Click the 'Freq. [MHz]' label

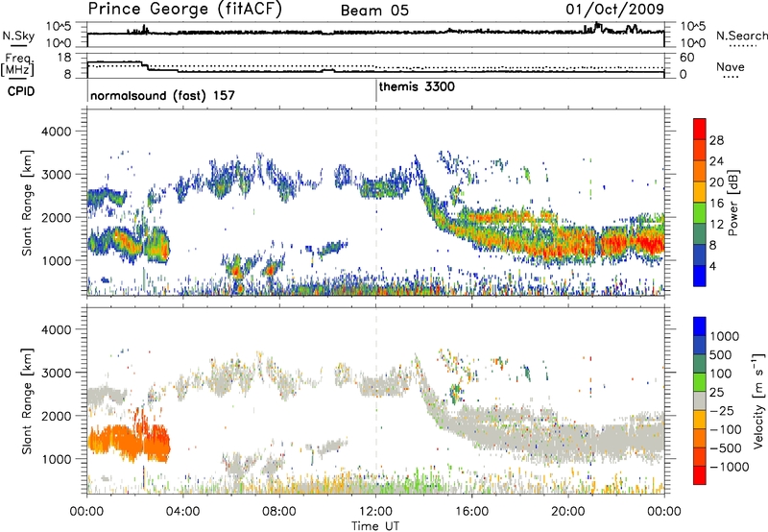[18, 64]
